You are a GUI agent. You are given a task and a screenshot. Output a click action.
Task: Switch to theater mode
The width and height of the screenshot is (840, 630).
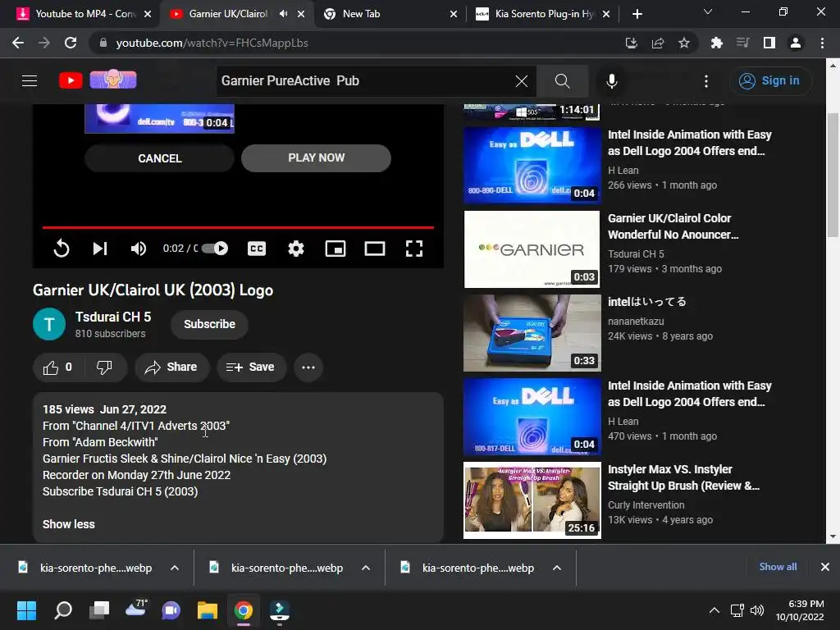point(374,249)
